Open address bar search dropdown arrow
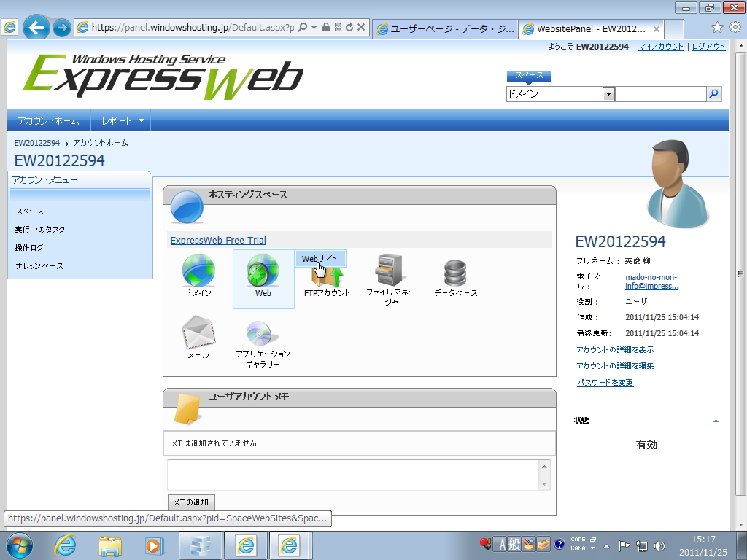 (314, 27)
